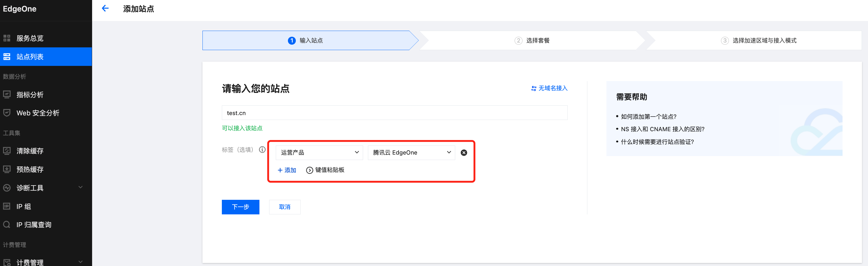Viewport: 868px width, 266px height.
Task: Go to Web 安全分析 menu item
Action: click(38, 113)
